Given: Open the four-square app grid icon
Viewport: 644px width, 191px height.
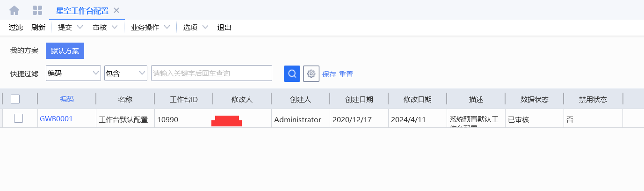Looking at the screenshot, I should pos(37,10).
